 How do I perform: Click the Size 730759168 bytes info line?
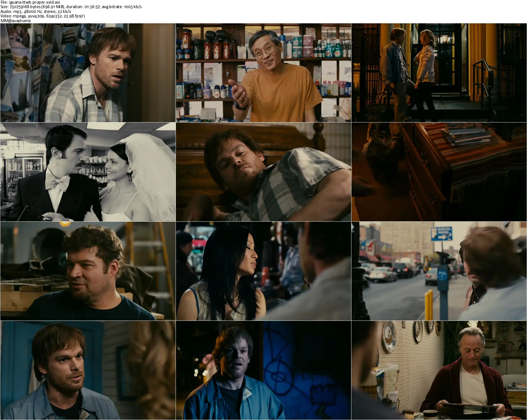(71, 7)
